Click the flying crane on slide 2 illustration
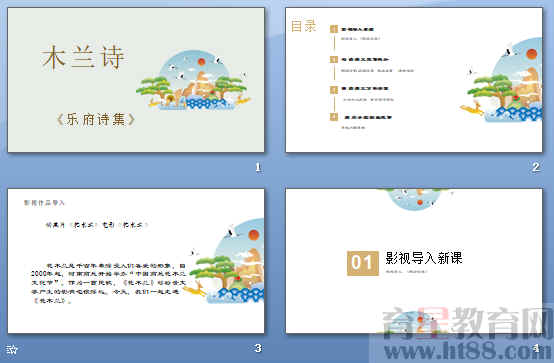The image size is (554, 363). point(508,52)
